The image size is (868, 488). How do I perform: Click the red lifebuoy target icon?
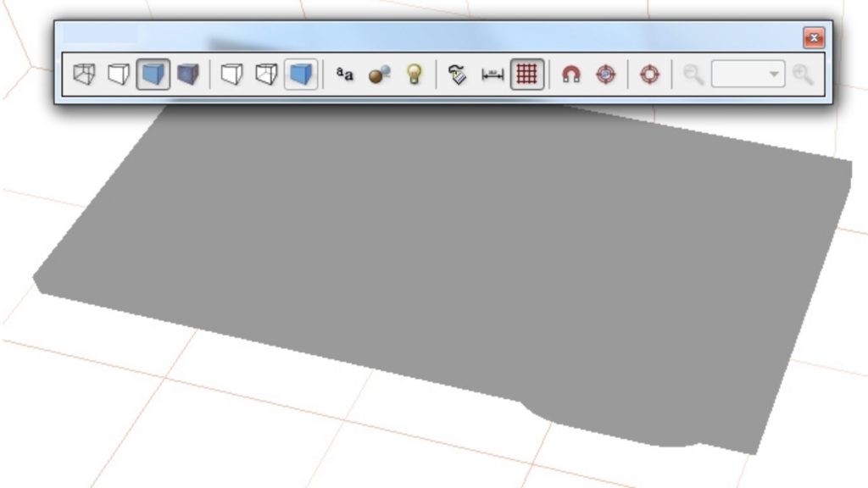tap(649, 75)
